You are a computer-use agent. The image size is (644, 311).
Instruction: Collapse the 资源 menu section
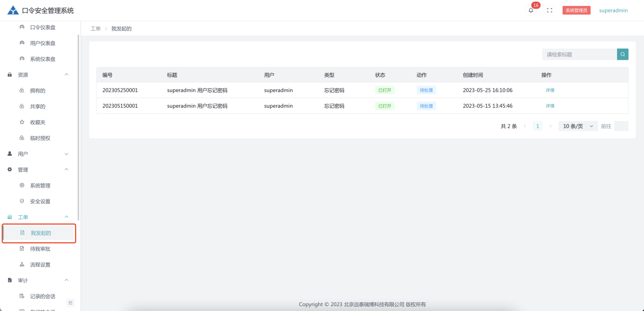coord(66,75)
